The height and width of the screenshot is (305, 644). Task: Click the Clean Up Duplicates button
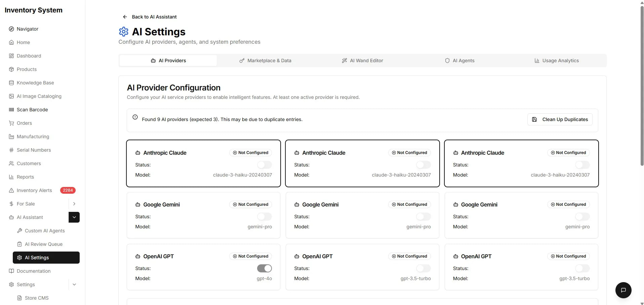560,119
